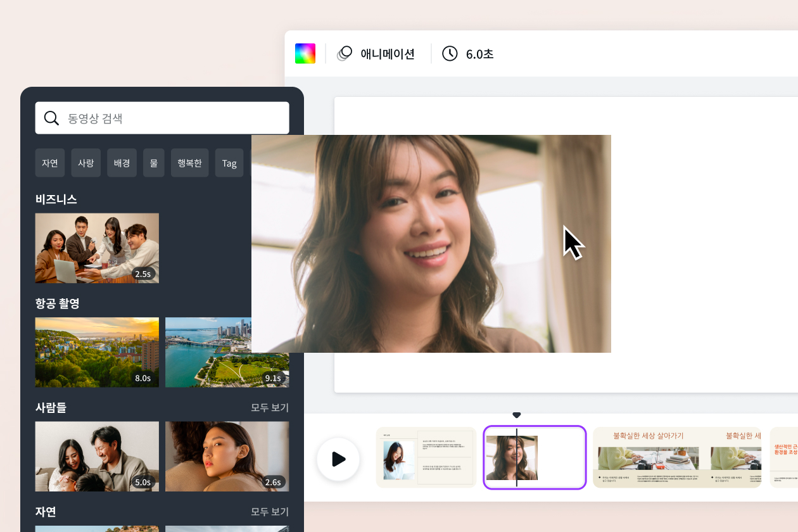Select the 자연 tag chip
This screenshot has height=532, width=798.
50,163
